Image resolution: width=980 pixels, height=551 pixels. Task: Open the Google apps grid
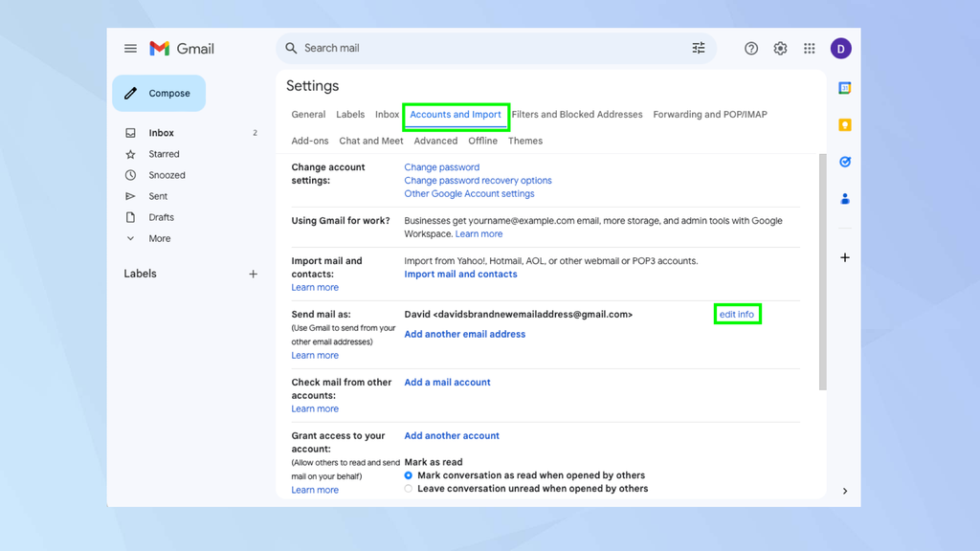coord(809,48)
